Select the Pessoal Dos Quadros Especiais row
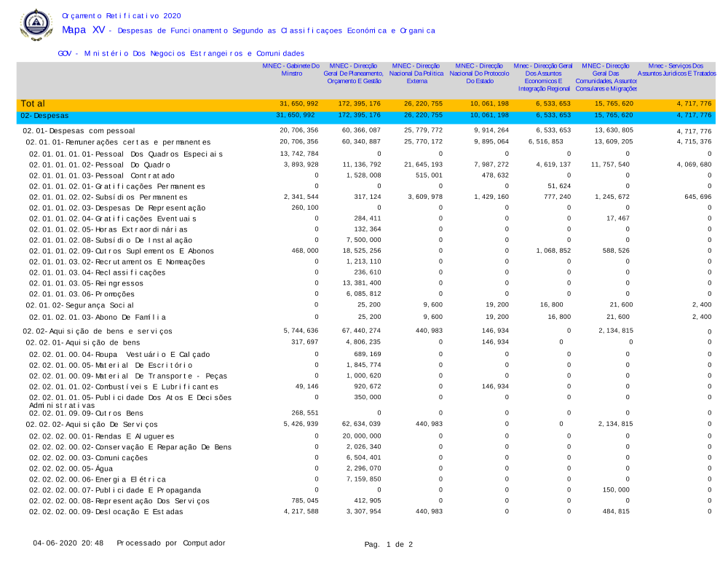The width and height of the screenshot is (728, 563). coord(125,154)
